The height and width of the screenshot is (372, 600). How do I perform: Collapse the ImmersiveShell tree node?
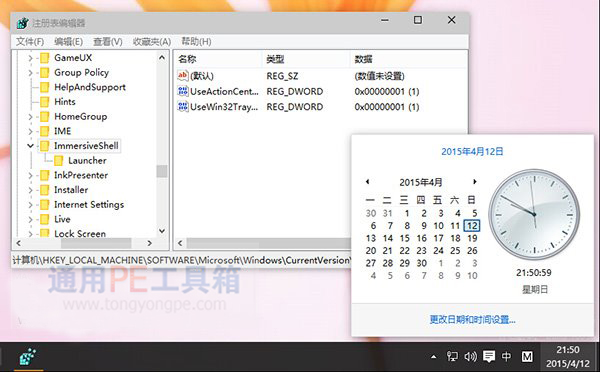[x=30, y=146]
